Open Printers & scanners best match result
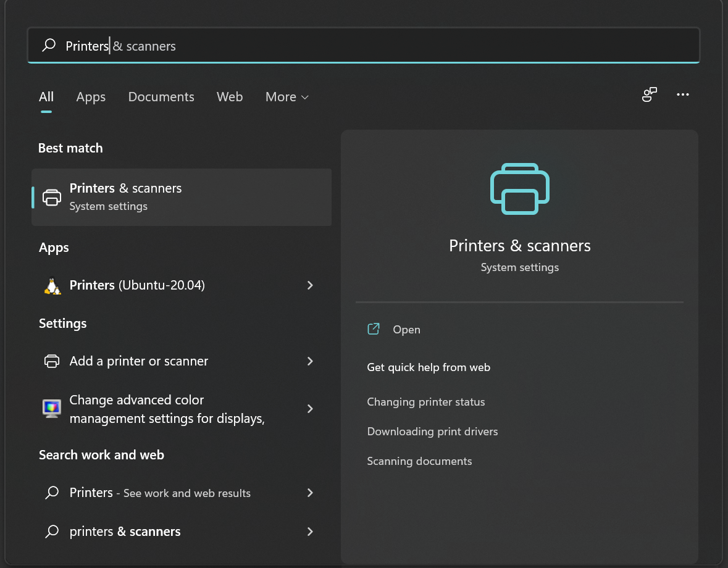 click(182, 197)
